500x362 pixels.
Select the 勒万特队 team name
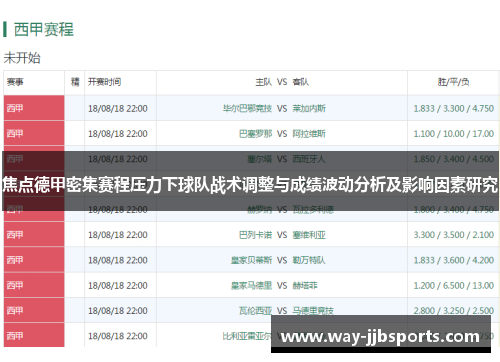[309, 260]
